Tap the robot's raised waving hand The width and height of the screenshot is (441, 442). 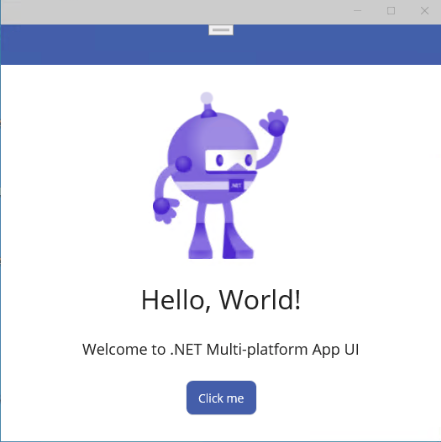click(275, 123)
